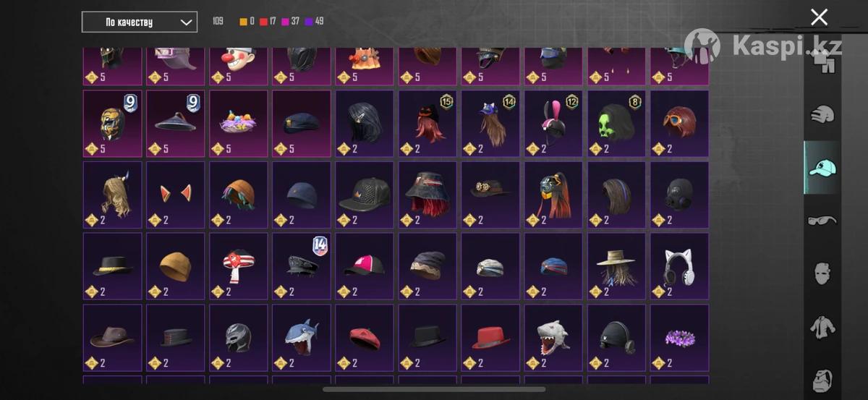Open the helmet category in sidebar
This screenshot has width=868, height=400.
point(822,114)
